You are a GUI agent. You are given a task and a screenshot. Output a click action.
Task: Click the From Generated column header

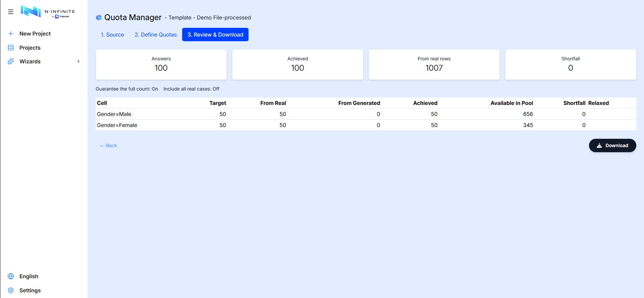[x=359, y=103]
